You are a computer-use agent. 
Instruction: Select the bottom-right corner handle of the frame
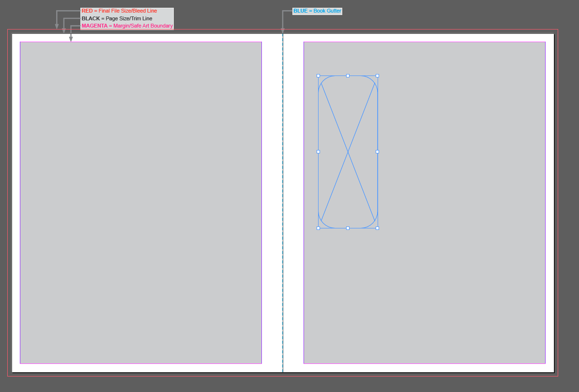[377, 227]
